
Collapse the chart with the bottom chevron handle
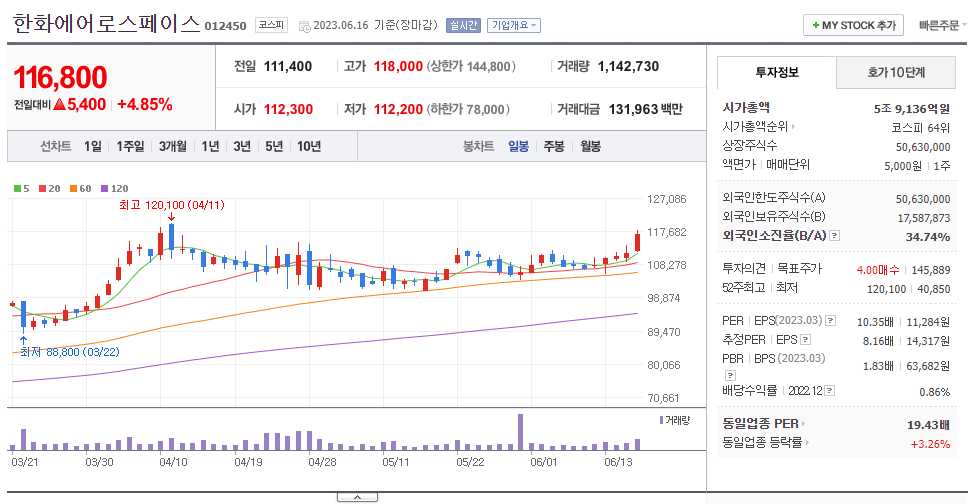point(357,497)
